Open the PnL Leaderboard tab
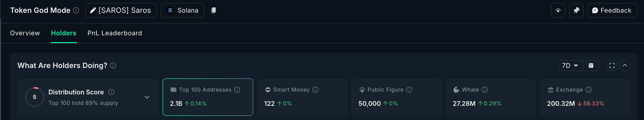This screenshot has width=644, height=120. tap(115, 33)
